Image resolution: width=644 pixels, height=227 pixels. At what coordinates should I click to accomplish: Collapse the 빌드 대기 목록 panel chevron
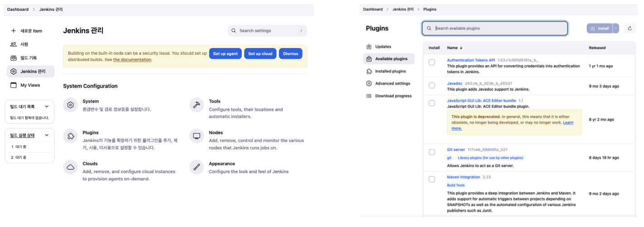point(46,107)
